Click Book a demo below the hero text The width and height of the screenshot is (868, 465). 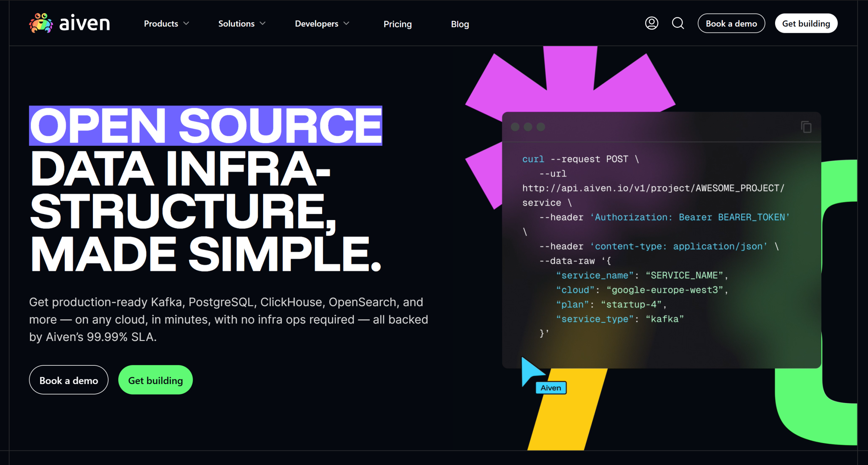click(68, 380)
